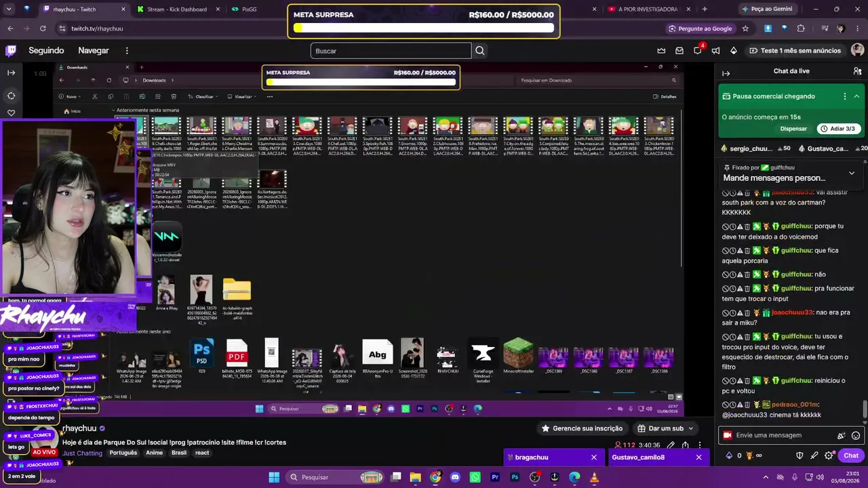Open stream options dots beside share icon
The width and height of the screenshot is (868, 488).
click(x=700, y=445)
